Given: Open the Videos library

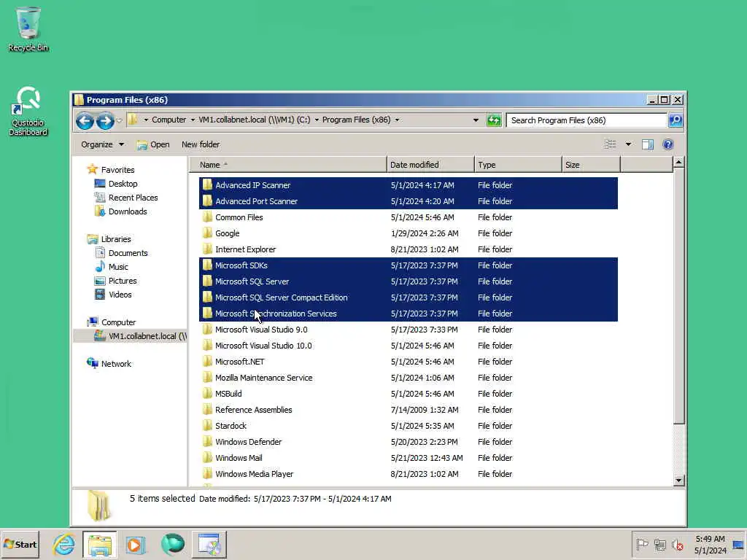Looking at the screenshot, I should pos(113,295).
